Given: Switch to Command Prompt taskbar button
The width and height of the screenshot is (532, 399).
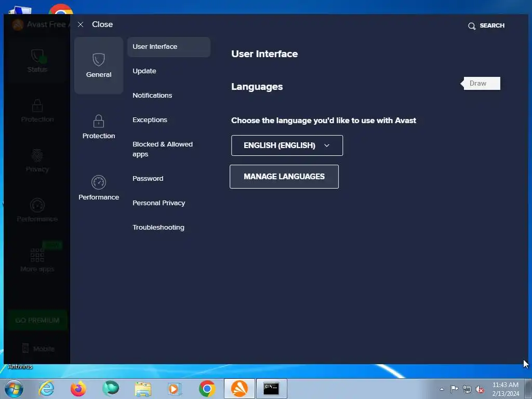Looking at the screenshot, I should [271, 389].
